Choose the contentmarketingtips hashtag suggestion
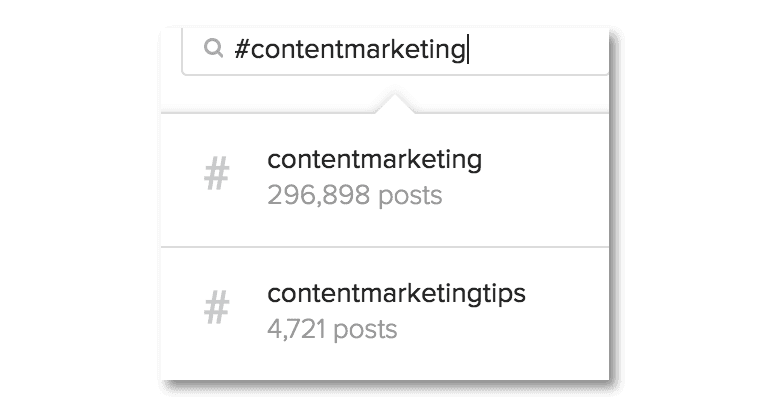This screenshot has width=770, height=408. (x=396, y=294)
